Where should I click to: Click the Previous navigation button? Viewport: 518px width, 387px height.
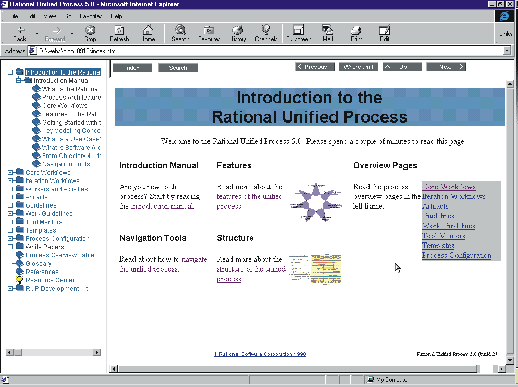[x=315, y=67]
